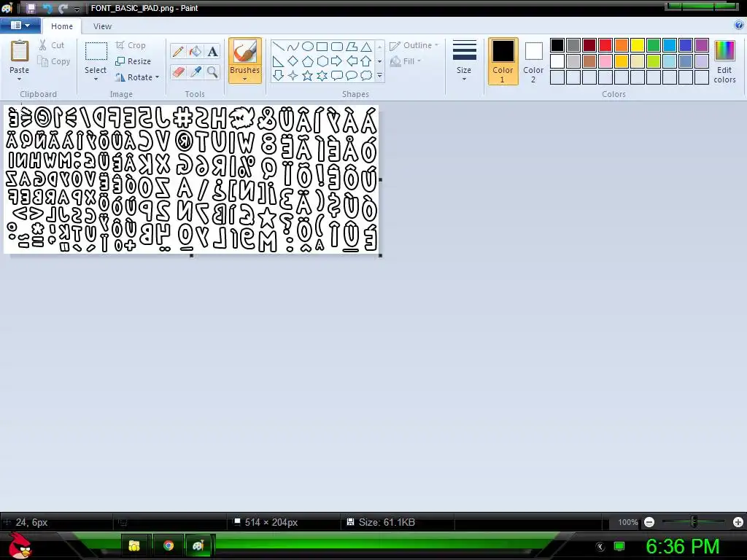Viewport: 747px width, 560px height.
Task: Choose the Rectangle shape
Action: tap(322, 46)
